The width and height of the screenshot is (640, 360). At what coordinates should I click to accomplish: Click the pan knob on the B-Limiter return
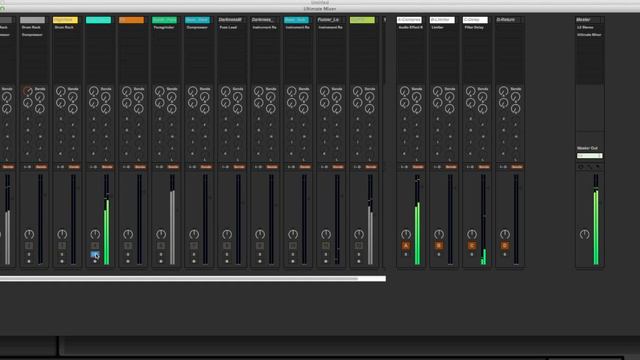click(439, 234)
